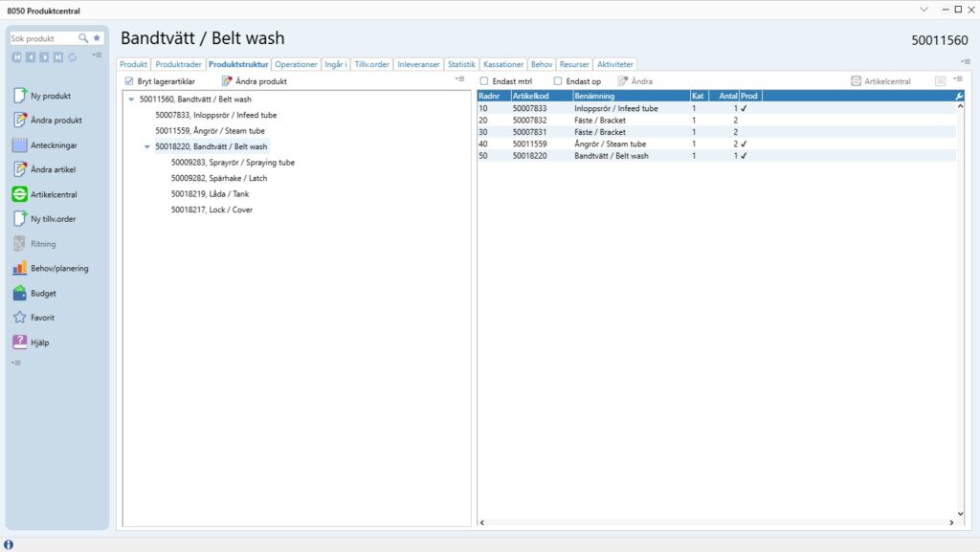The image size is (980, 552).
Task: Click the search magnifier icon
Action: pos(83,38)
